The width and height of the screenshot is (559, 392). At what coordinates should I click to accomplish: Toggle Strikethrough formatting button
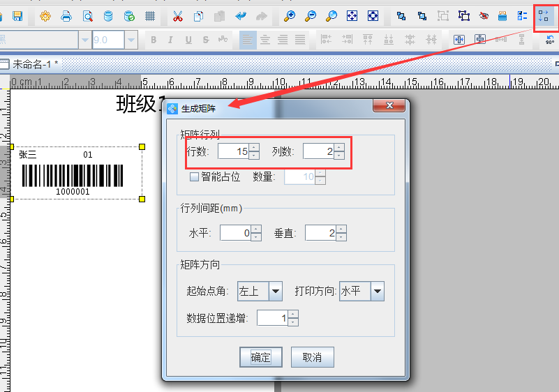coord(206,40)
